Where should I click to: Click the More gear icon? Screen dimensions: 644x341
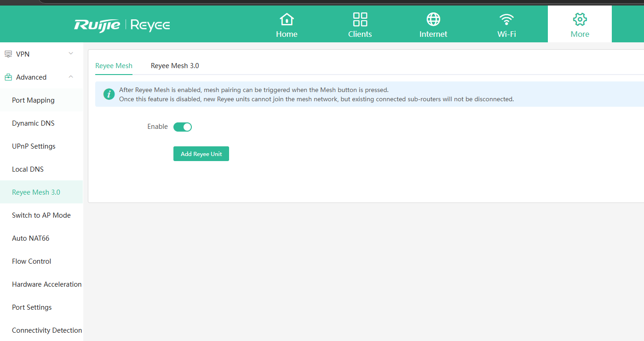[x=580, y=19]
